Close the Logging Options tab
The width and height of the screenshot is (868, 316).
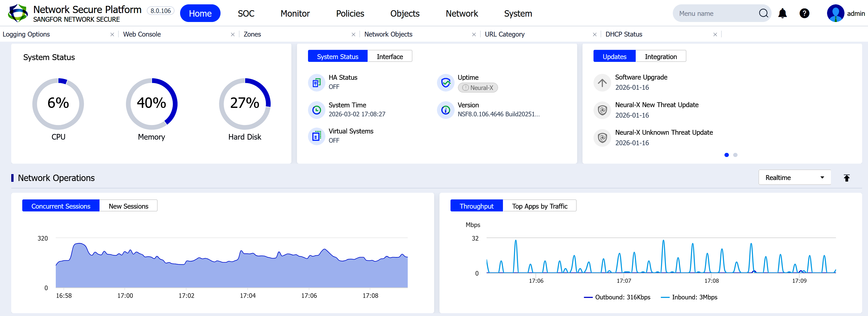click(112, 34)
